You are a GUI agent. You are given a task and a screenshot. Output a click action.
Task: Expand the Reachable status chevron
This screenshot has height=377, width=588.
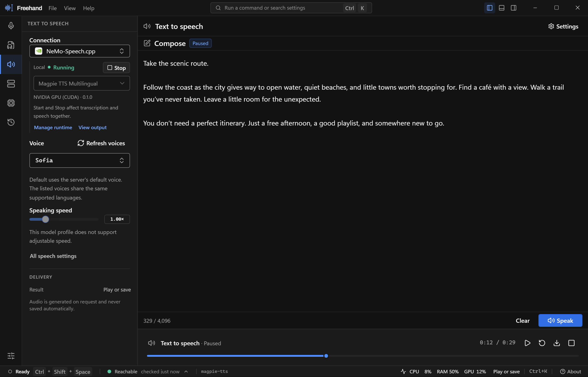[186, 371]
